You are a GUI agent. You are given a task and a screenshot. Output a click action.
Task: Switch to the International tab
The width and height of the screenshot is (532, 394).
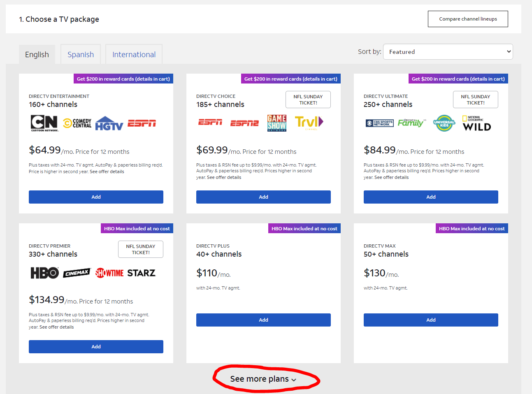coord(134,54)
